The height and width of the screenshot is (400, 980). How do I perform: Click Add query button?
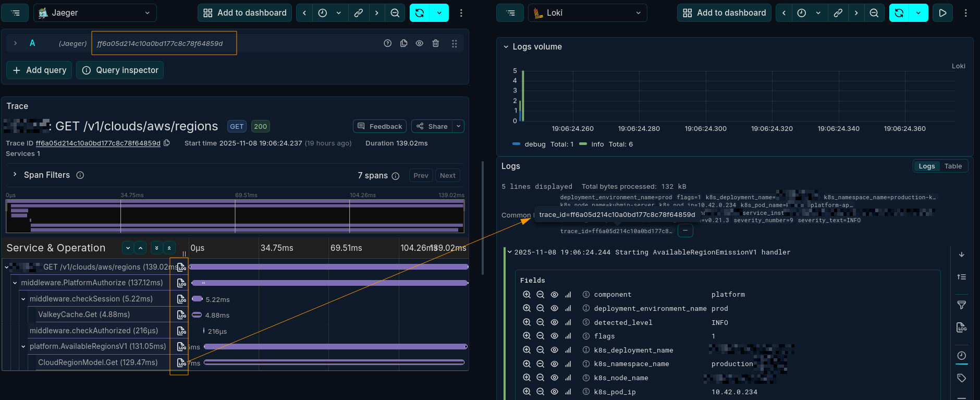click(39, 70)
